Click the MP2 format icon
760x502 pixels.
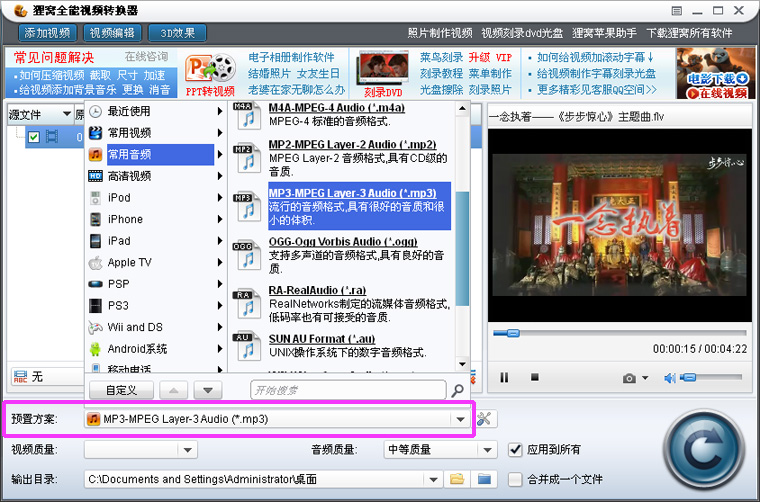[x=247, y=158]
